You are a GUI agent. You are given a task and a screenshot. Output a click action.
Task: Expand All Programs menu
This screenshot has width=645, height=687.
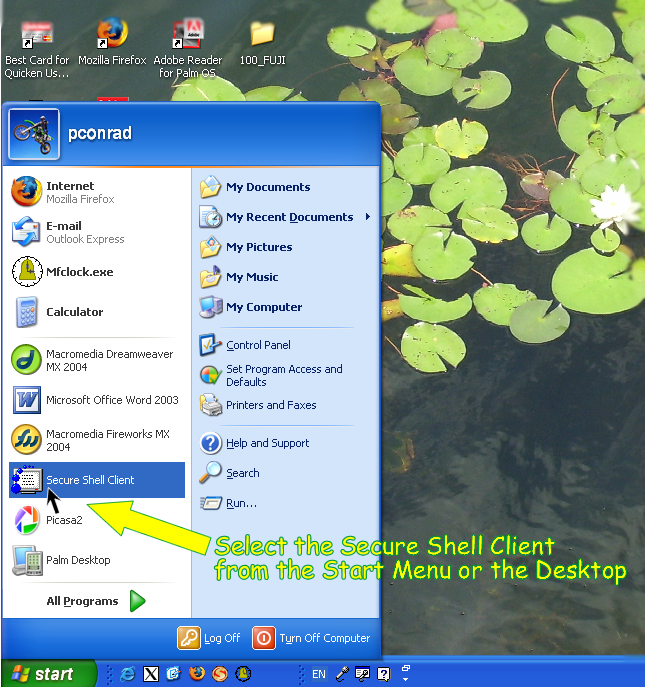click(x=96, y=601)
